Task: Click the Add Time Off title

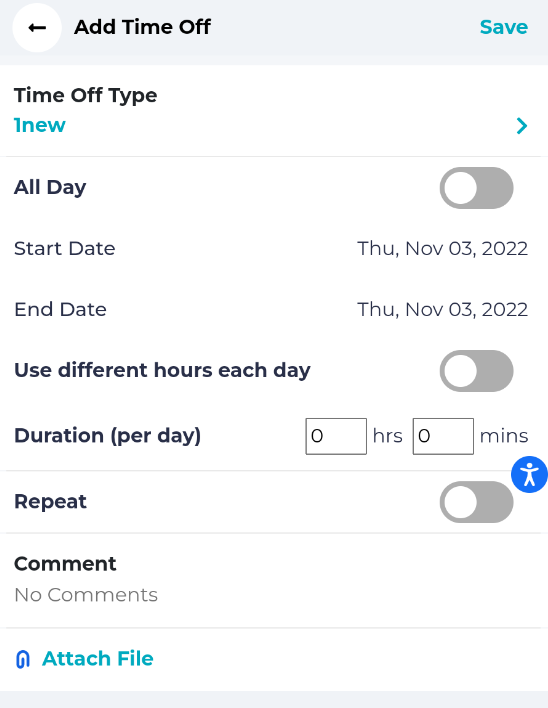Action: [x=142, y=27]
